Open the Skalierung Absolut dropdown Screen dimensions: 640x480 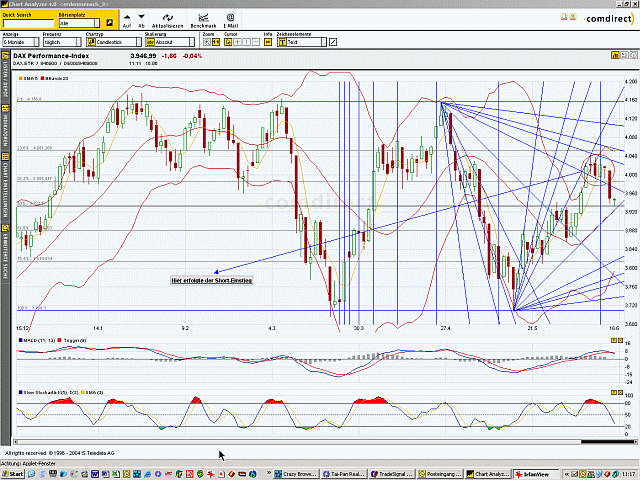(170, 42)
